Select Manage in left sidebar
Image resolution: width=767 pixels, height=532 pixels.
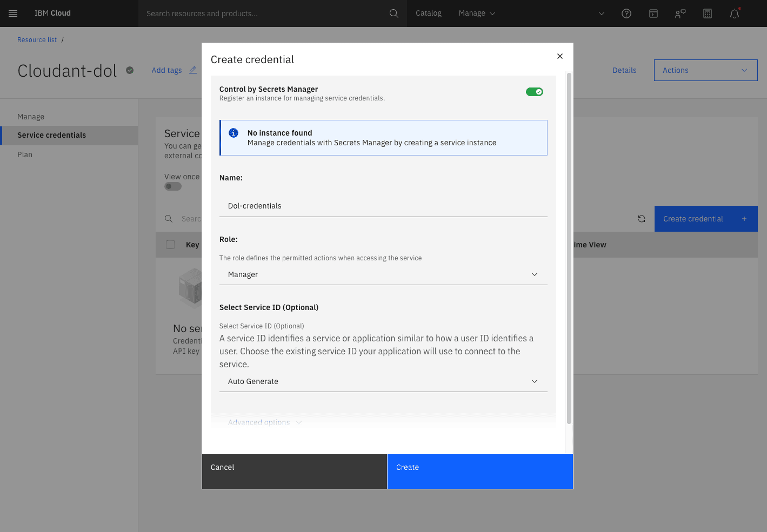[x=69, y=117]
